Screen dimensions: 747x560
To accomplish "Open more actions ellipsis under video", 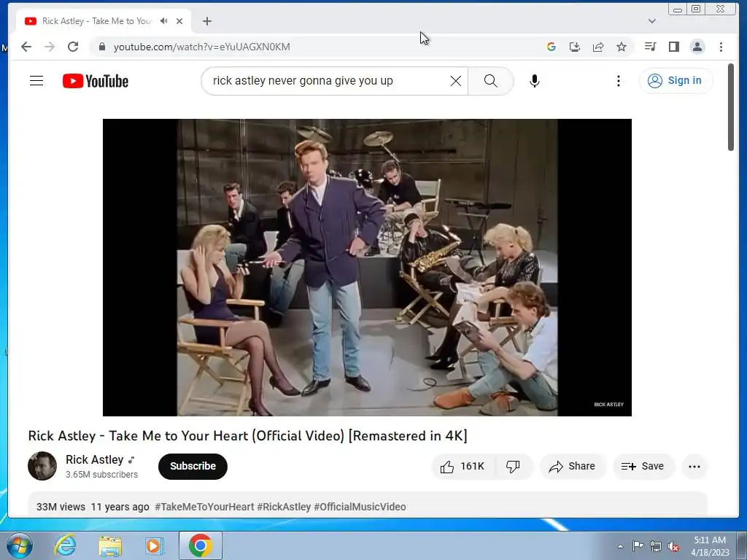I will coord(694,466).
